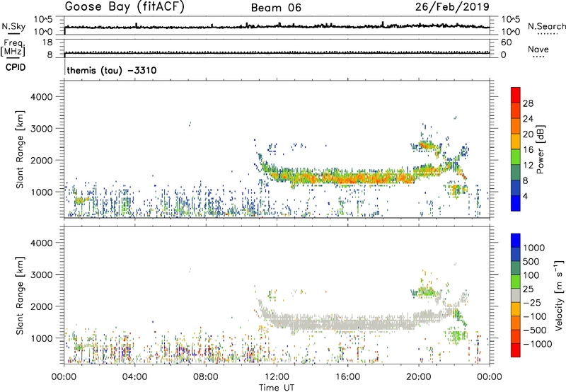
Task: Click the gray segment of Velocity colorbar
Action: (516, 295)
